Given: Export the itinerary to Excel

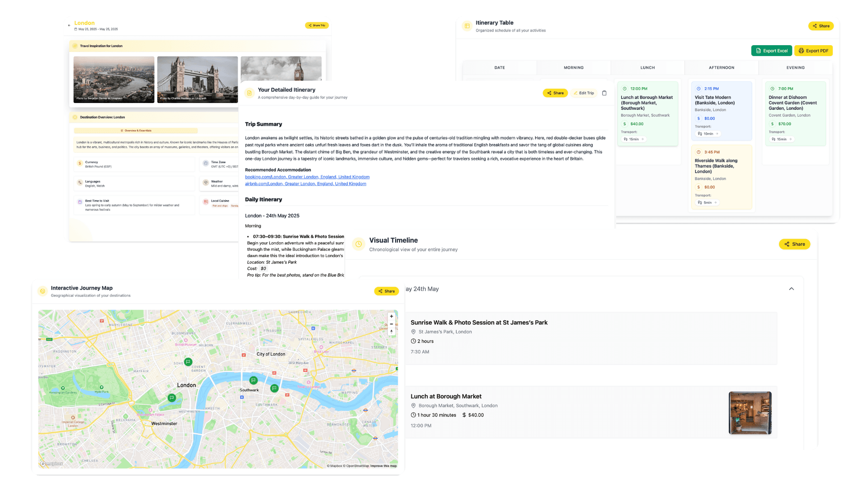Looking at the screenshot, I should (771, 51).
